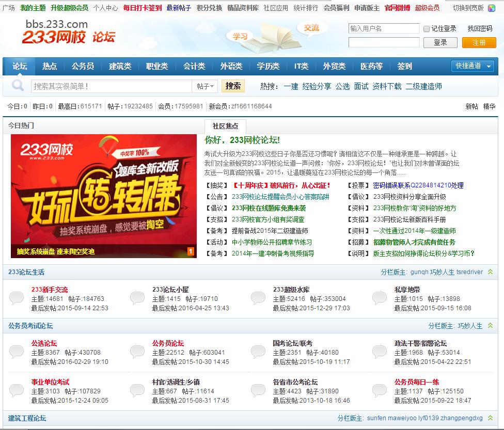Open the 会计类 navigation tab
The image size is (504, 430).
coord(194,66)
